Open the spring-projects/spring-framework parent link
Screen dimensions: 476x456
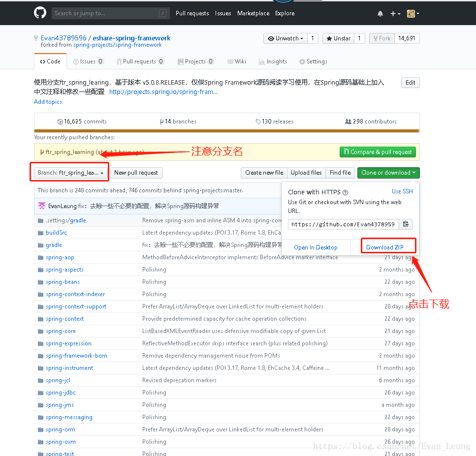pyautogui.click(x=118, y=45)
